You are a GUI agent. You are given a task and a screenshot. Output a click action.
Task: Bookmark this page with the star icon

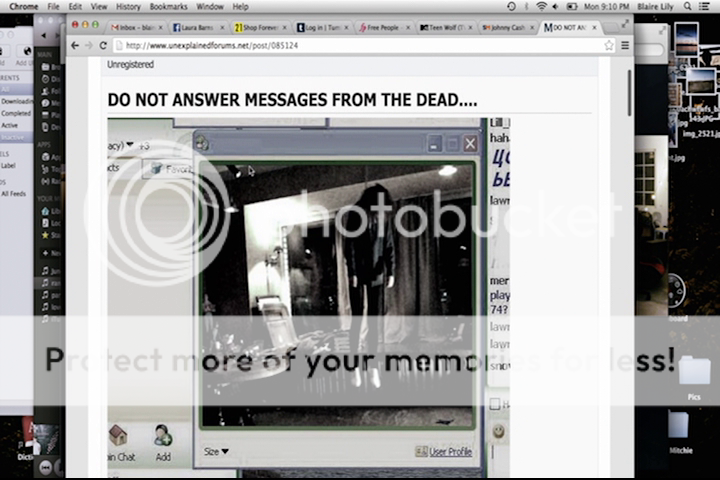coord(608,45)
